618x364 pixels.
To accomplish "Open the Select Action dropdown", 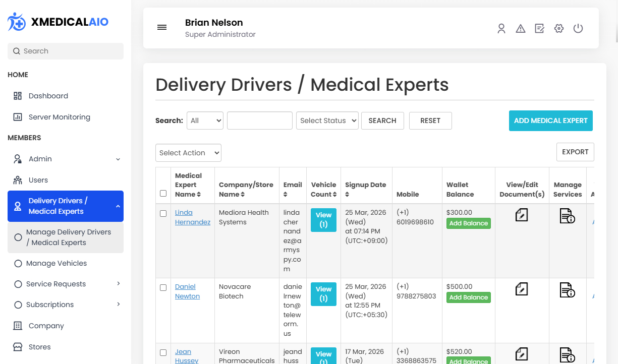I will 188,152.
